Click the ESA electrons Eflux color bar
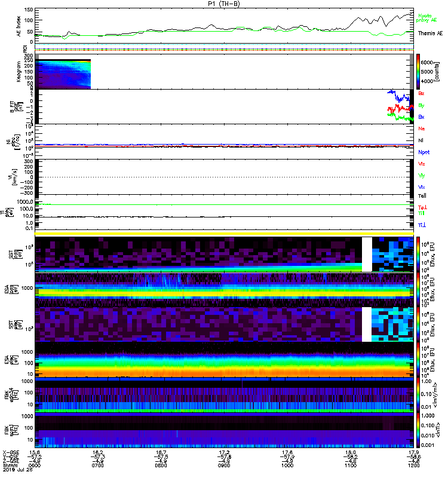This screenshot has height=478, width=448. [x=418, y=360]
